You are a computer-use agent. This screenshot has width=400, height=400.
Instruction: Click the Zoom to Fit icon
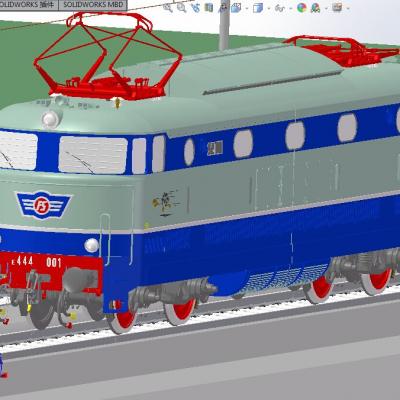(168, 8)
